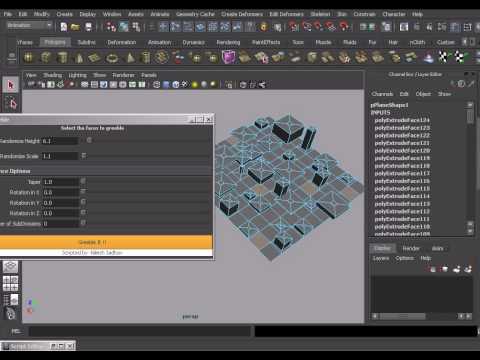Open the Channels menu in channel box

(x=382, y=94)
